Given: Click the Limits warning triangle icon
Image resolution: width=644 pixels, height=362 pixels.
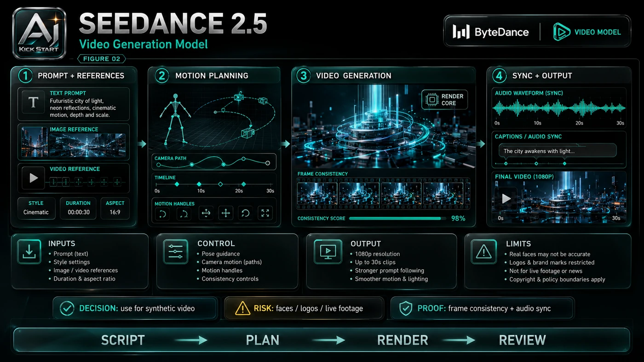Looking at the screenshot, I should pyautogui.click(x=484, y=251).
